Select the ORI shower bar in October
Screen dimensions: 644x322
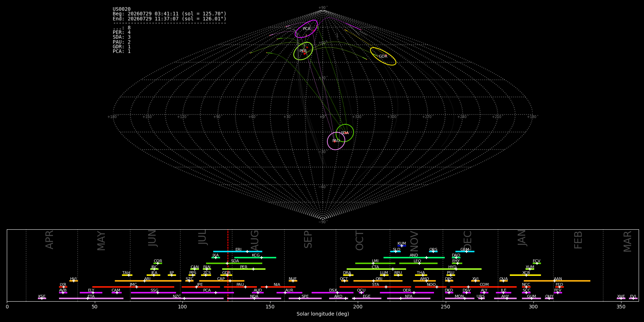[x=378, y=281]
